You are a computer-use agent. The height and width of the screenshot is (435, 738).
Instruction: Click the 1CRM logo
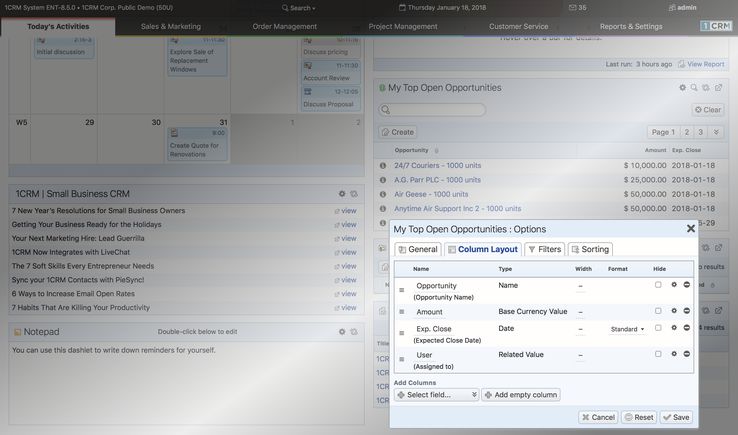click(x=715, y=26)
